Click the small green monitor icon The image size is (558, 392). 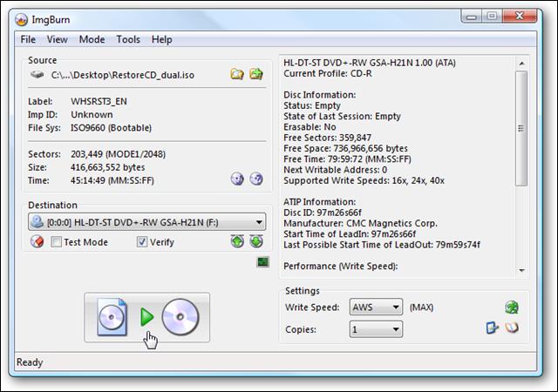pos(262,262)
